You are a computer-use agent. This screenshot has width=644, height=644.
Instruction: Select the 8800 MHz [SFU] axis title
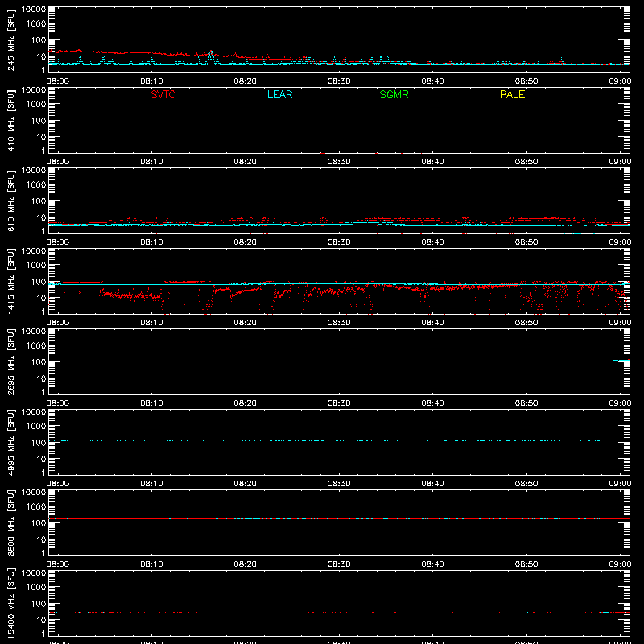[10, 523]
